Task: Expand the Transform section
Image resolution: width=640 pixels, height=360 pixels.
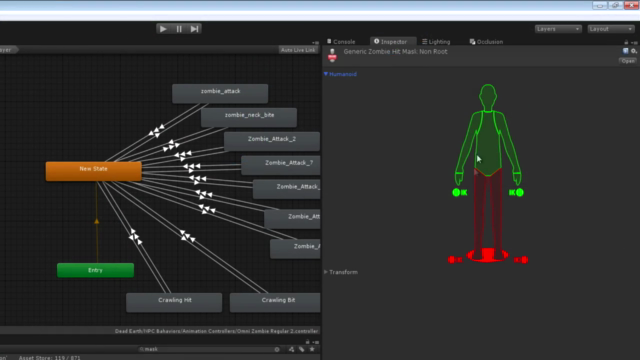Action: (x=326, y=272)
